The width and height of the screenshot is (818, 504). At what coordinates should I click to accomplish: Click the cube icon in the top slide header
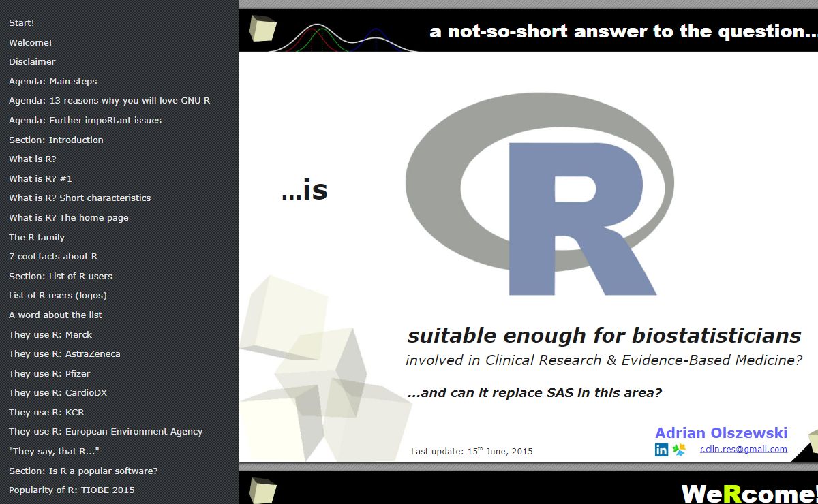point(263,29)
